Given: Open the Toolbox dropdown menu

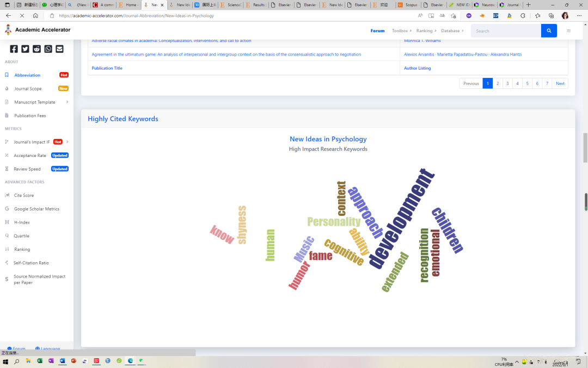Looking at the screenshot, I should coord(402,31).
